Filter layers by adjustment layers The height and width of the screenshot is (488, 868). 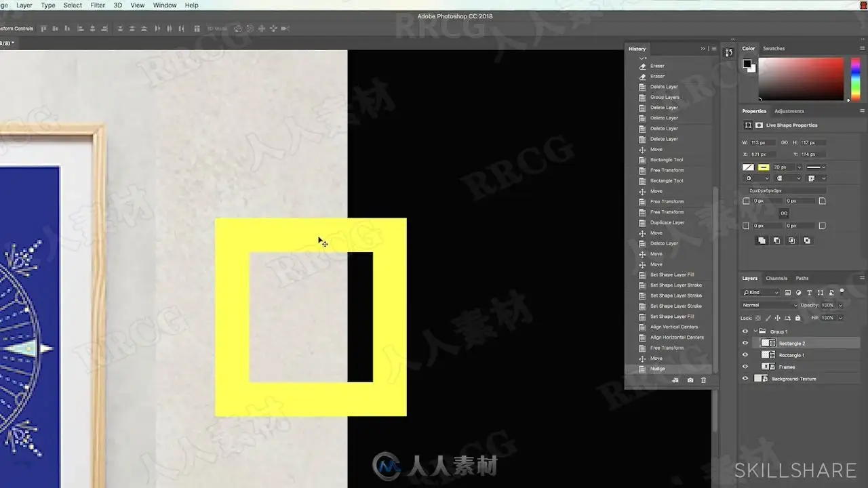[798, 293]
